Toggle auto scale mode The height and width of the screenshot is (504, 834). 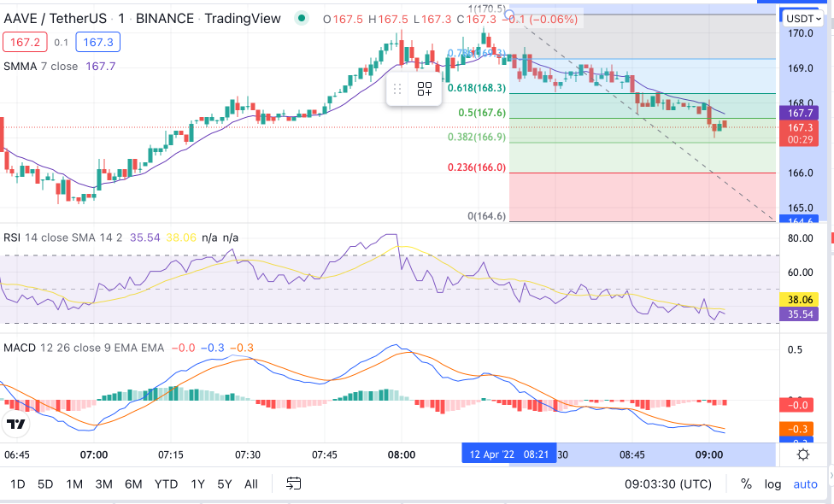click(x=805, y=483)
